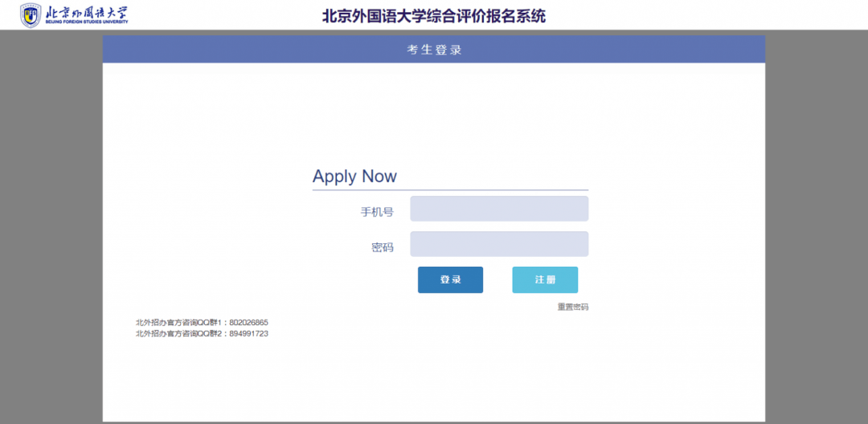The height and width of the screenshot is (424, 868).
Task: Click the Beijing Foreign Studies University logo
Action: [x=74, y=15]
